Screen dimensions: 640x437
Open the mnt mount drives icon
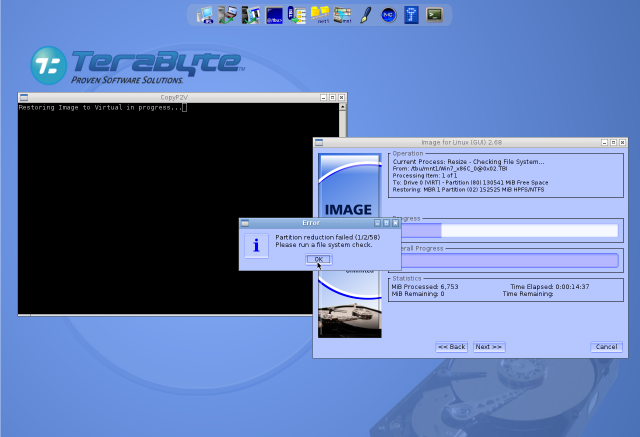click(343, 15)
